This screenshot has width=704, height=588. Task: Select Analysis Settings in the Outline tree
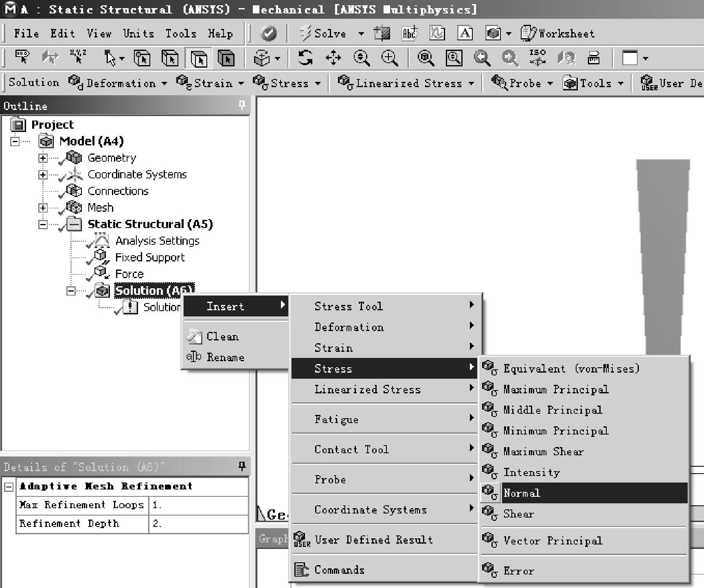(157, 241)
